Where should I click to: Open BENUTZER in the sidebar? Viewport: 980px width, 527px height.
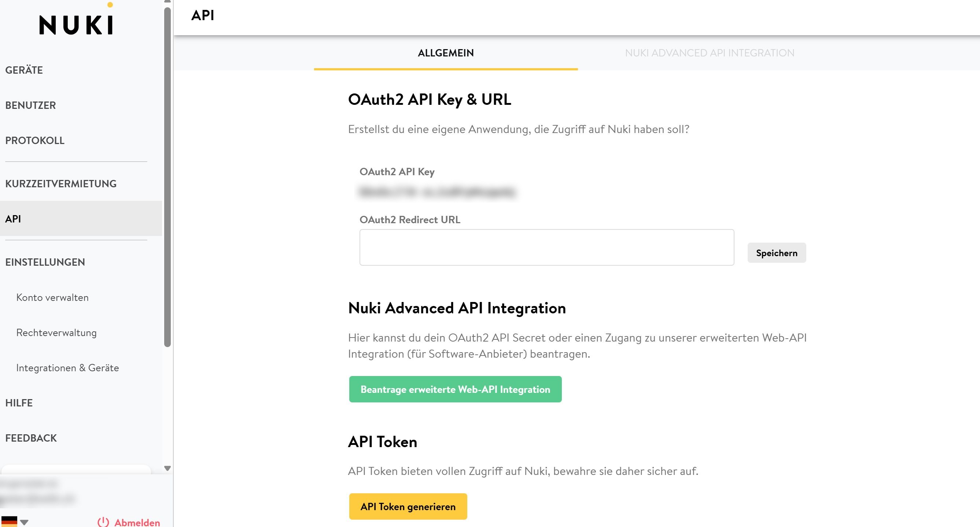coord(30,105)
